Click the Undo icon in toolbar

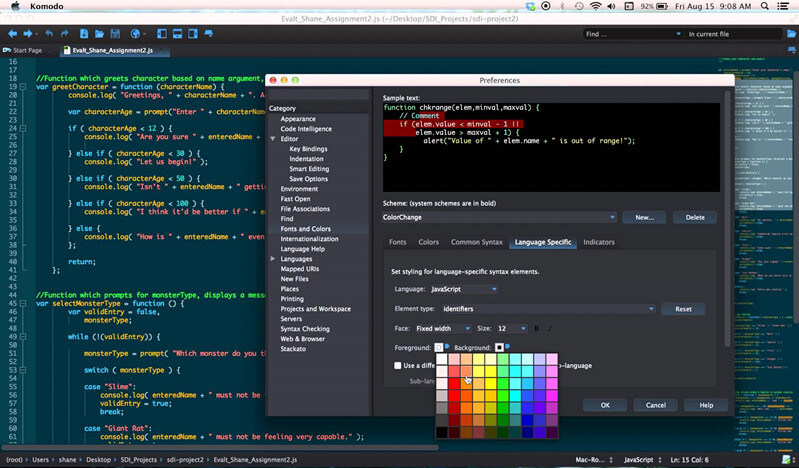click(48, 34)
